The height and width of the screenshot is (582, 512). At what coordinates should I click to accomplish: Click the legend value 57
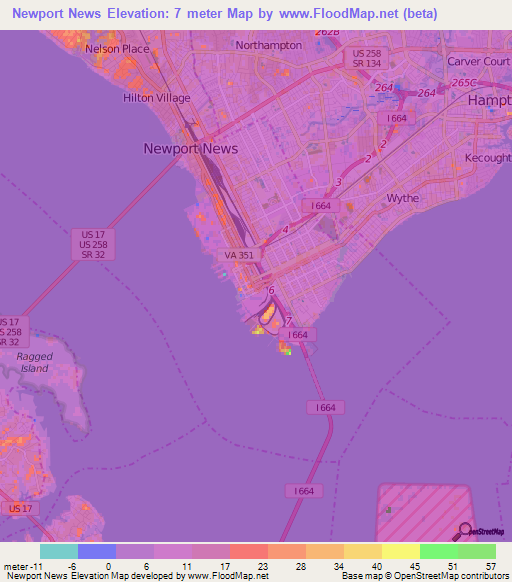pyautogui.click(x=491, y=567)
